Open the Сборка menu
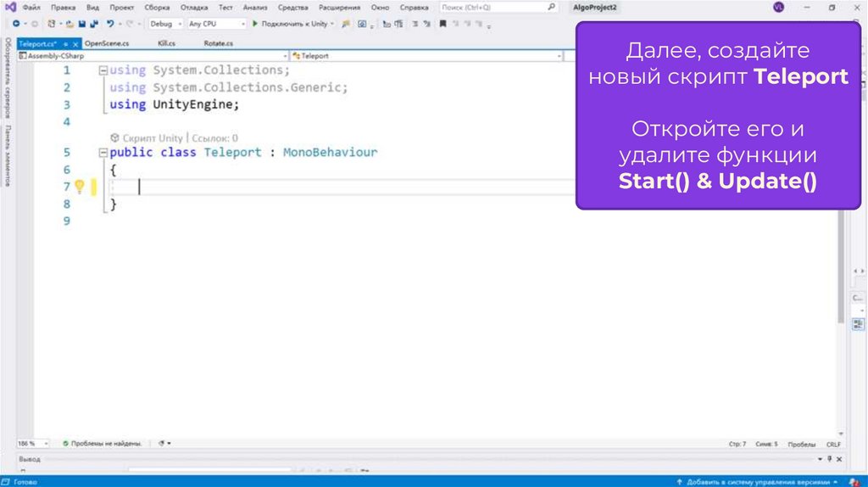Viewport: 868px width, 487px height. 157,7
